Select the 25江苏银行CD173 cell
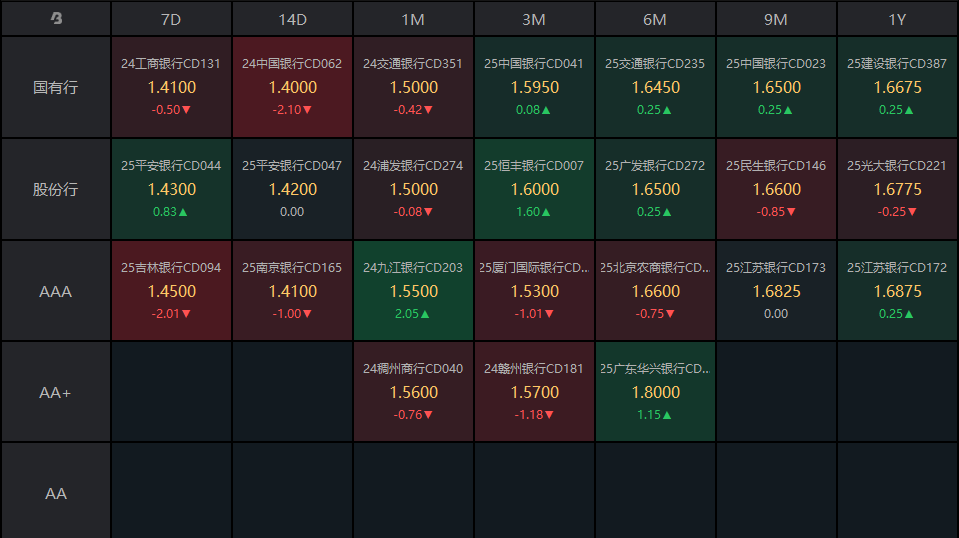The height and width of the screenshot is (538, 959). tap(776, 291)
